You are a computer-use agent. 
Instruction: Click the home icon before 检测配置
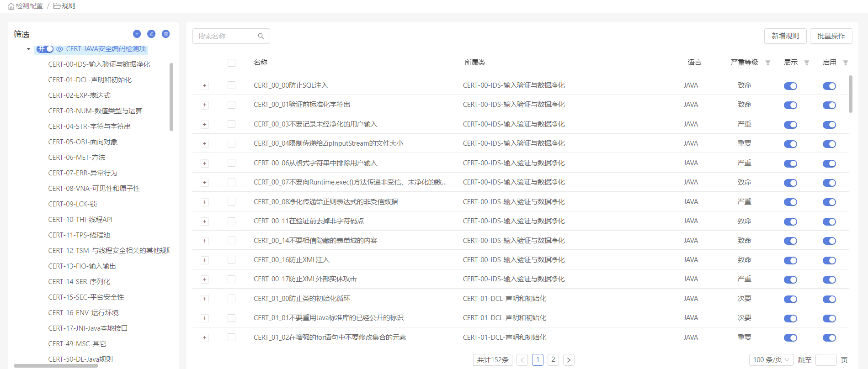11,6
